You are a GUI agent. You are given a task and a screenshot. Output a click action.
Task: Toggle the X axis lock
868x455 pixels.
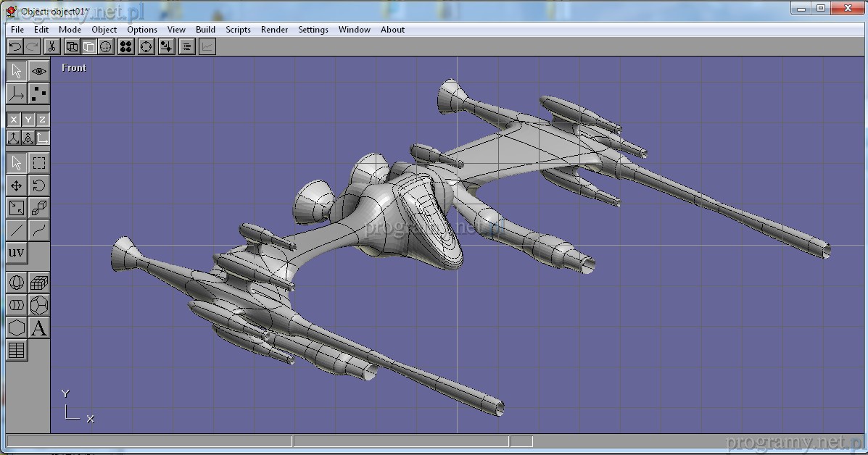14,120
